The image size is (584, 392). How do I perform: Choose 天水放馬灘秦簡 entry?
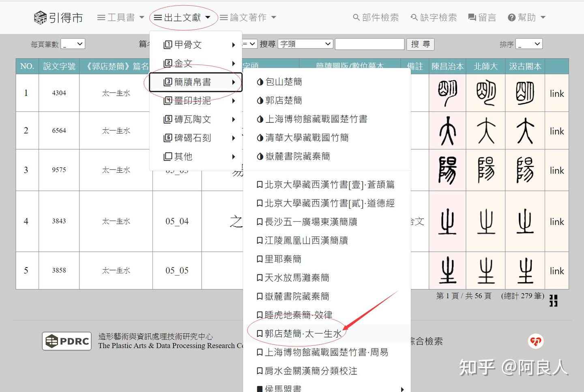[x=293, y=278]
